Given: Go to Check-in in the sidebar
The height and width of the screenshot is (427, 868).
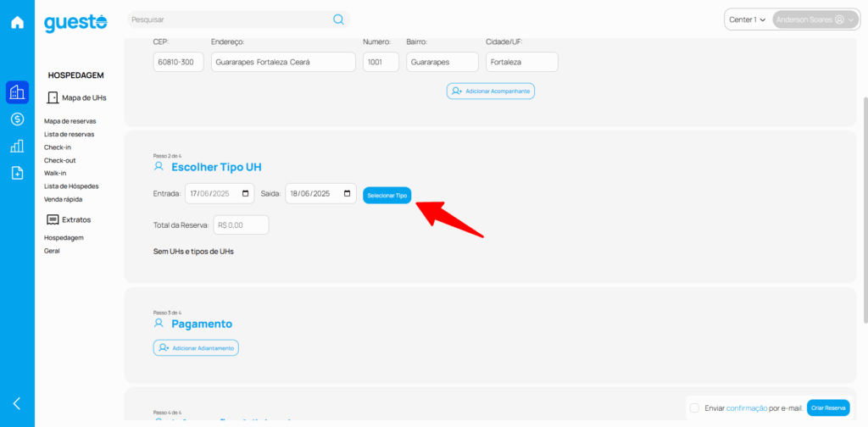Looking at the screenshot, I should pos(58,147).
